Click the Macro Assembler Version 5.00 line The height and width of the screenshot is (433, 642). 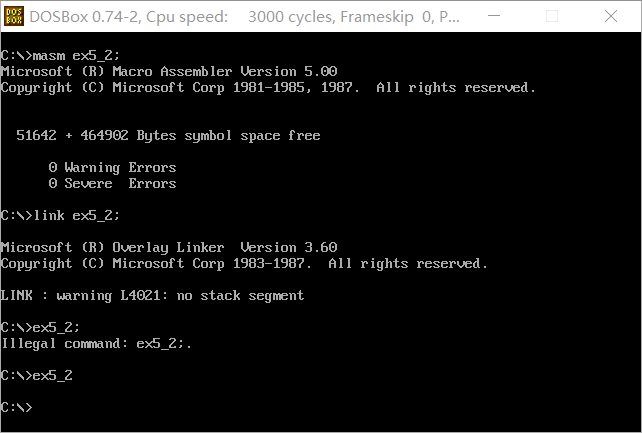coord(169,72)
